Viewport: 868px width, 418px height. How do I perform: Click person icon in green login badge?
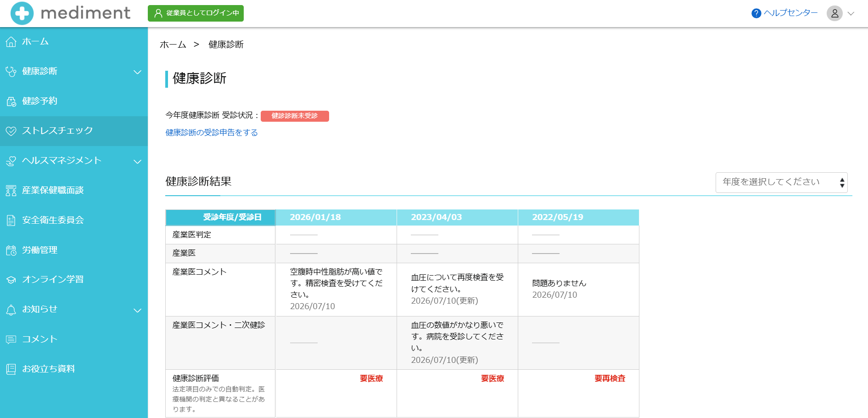click(x=158, y=13)
